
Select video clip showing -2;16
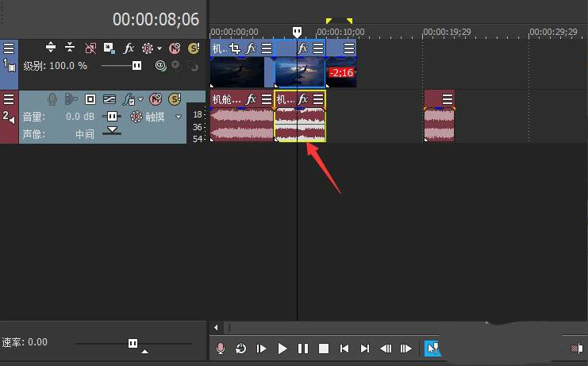click(341, 72)
